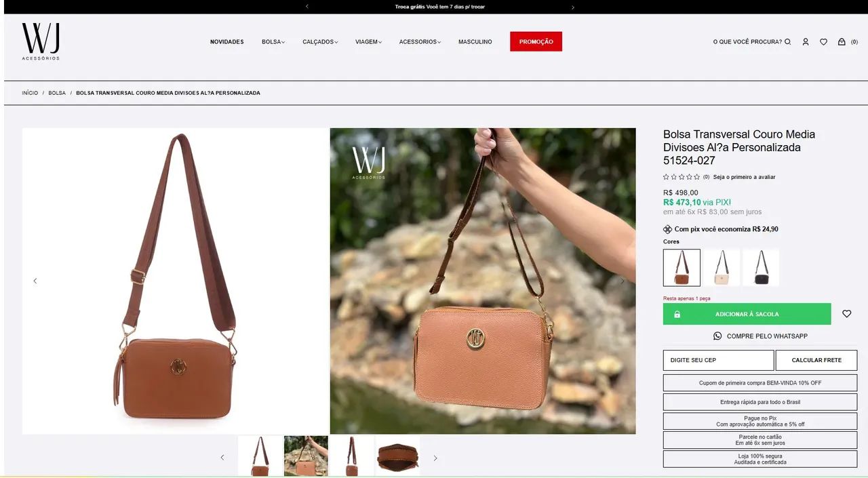
Task: Open the PROMOÇÃO menu button
Action: [x=536, y=41]
